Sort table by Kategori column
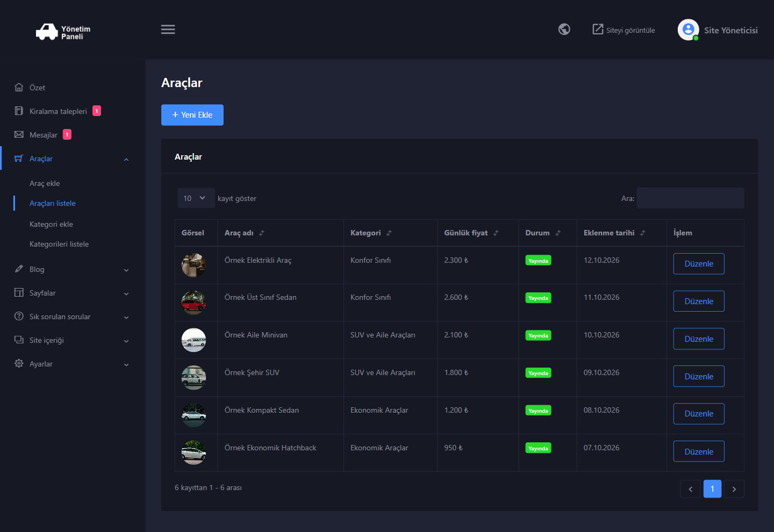Image resolution: width=774 pixels, height=532 pixels. [391, 233]
